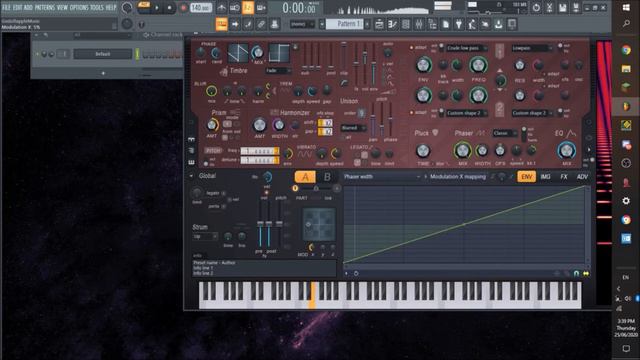Open the EDIT menu
Screen dimensions: 640x360
(17, 8)
